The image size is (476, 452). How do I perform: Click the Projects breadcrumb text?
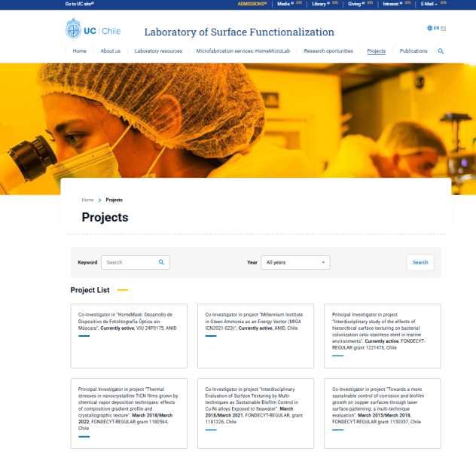coord(114,200)
